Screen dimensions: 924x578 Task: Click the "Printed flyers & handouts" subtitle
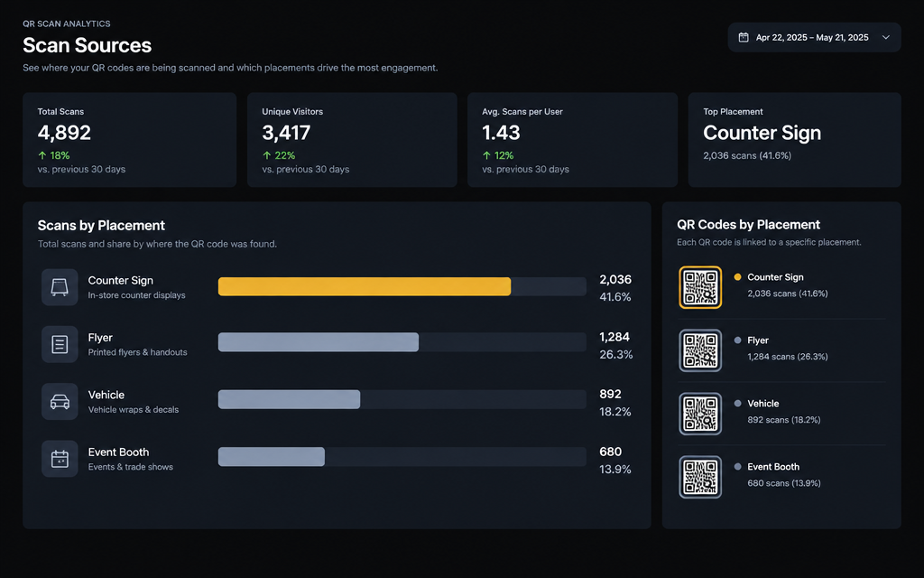[137, 352]
